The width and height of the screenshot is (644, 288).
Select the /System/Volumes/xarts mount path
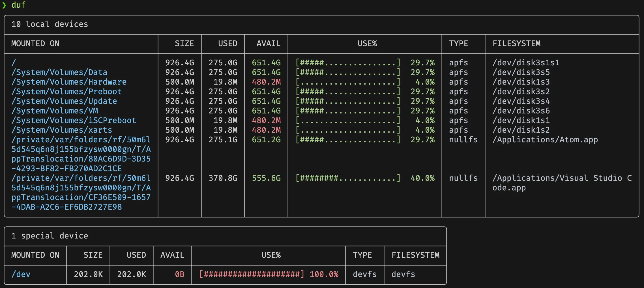pyautogui.click(x=62, y=130)
